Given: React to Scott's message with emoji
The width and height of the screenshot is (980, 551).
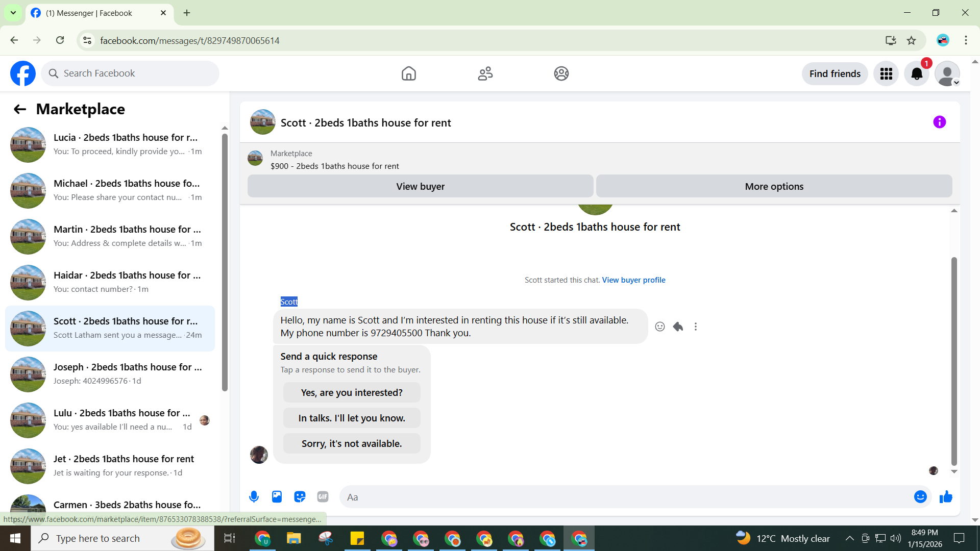Looking at the screenshot, I should tap(659, 327).
